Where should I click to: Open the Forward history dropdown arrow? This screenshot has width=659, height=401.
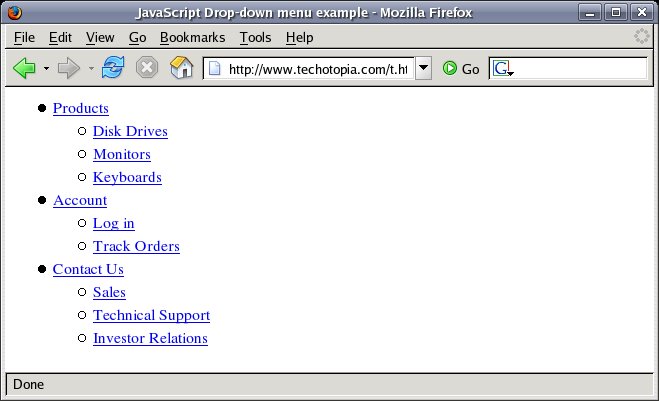(91, 69)
